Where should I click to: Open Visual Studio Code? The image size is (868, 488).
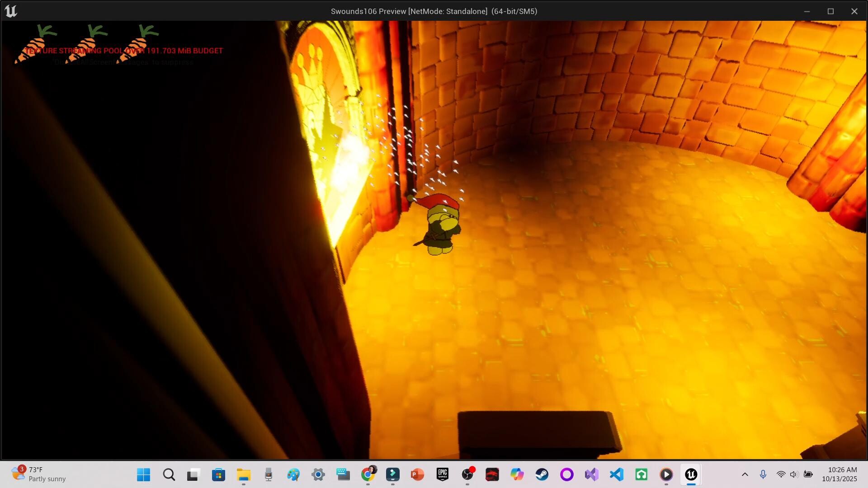coord(616,474)
